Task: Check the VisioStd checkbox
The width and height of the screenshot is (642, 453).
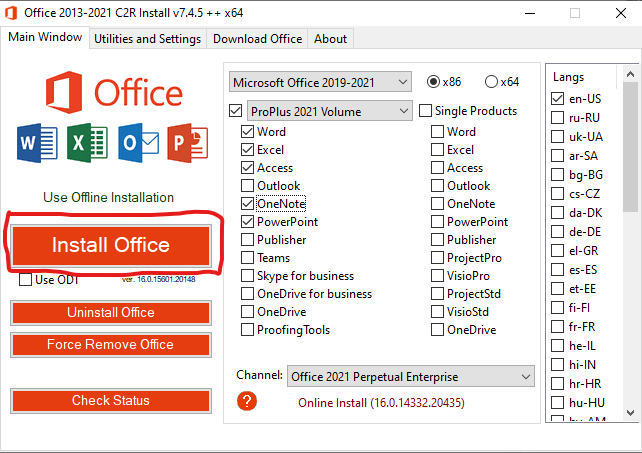Action: tap(437, 312)
